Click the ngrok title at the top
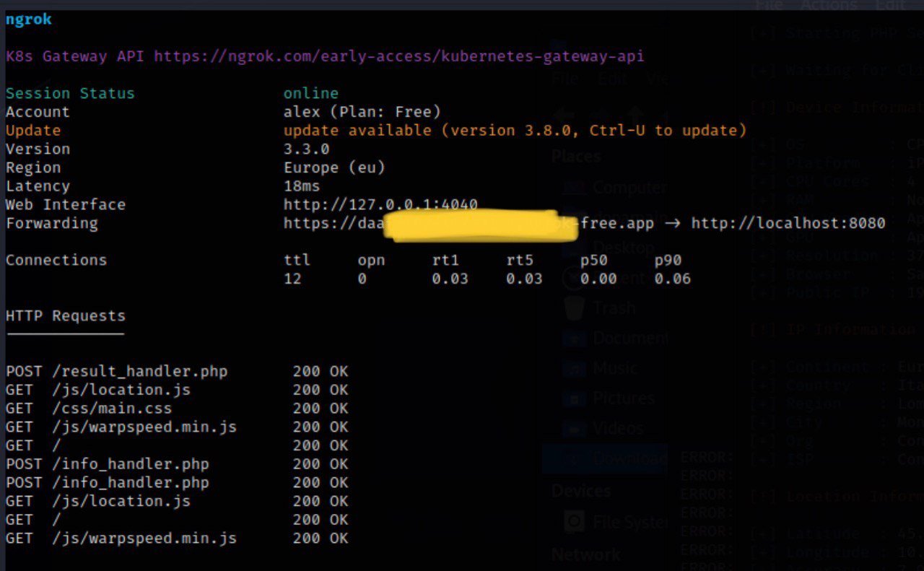The height and width of the screenshot is (571, 924). click(29, 19)
